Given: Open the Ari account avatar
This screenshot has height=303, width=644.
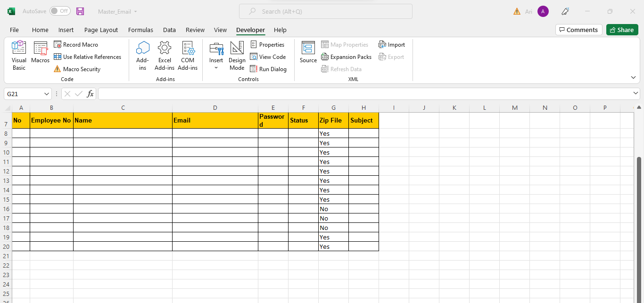Looking at the screenshot, I should 543,11.
